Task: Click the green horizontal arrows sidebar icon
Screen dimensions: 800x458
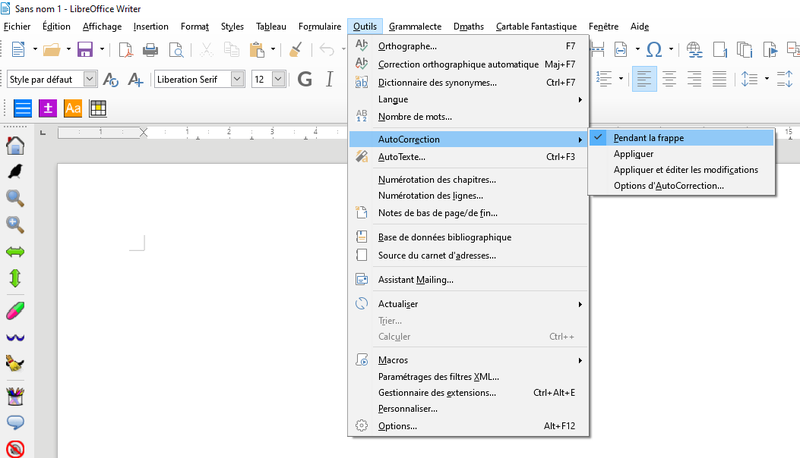Action: [15, 251]
